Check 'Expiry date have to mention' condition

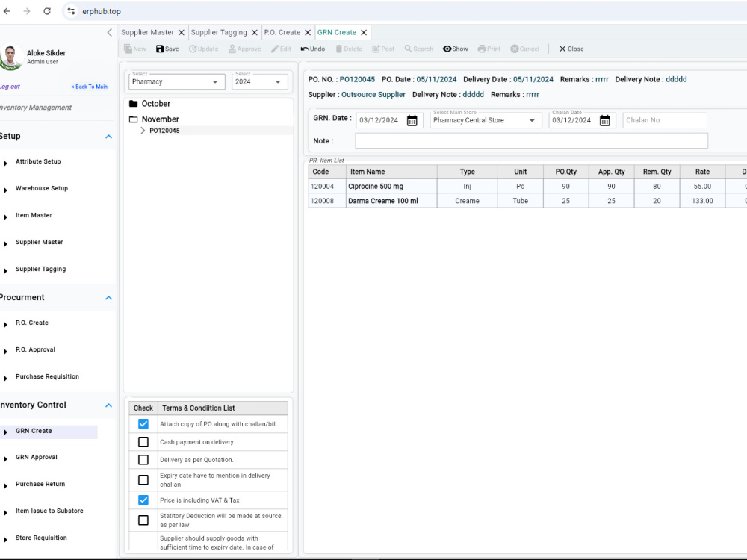143,479
